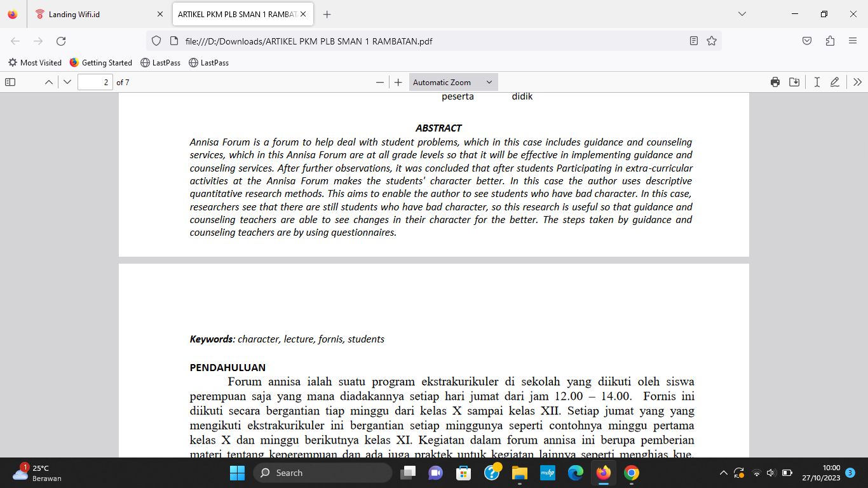Select the PDF text annotation tool
The image size is (868, 488).
point(817,82)
